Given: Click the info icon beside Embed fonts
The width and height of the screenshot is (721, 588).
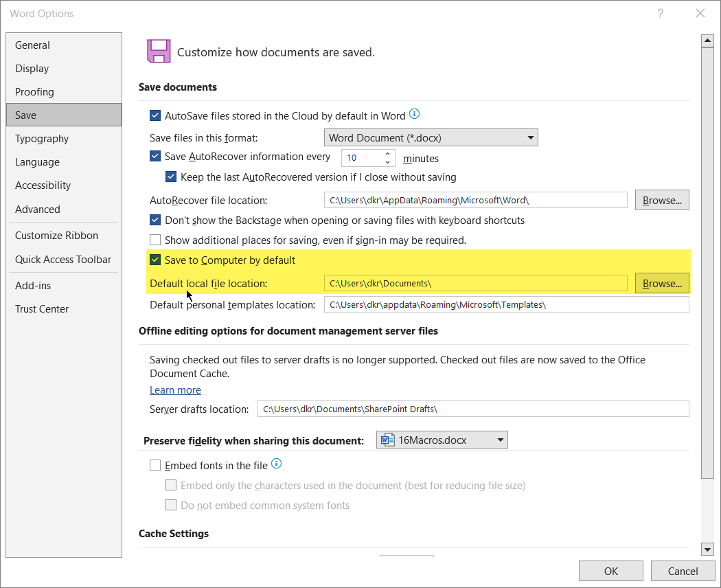Looking at the screenshot, I should (276, 463).
